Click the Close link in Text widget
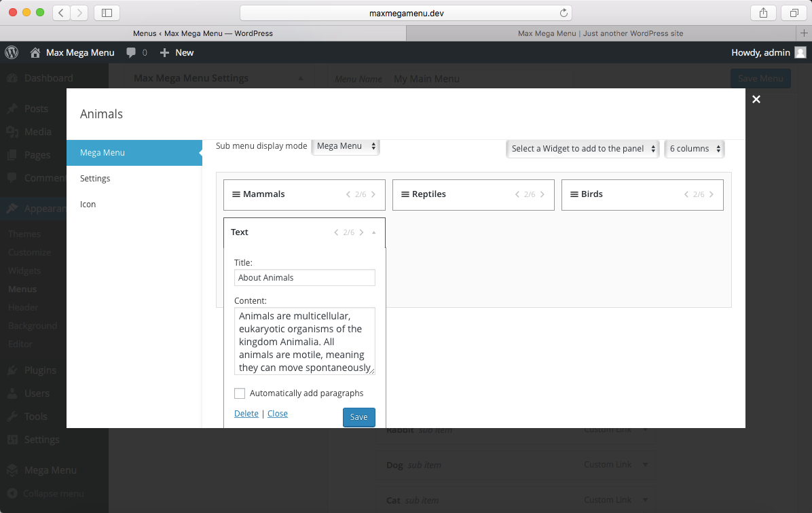The image size is (812, 513). point(278,414)
